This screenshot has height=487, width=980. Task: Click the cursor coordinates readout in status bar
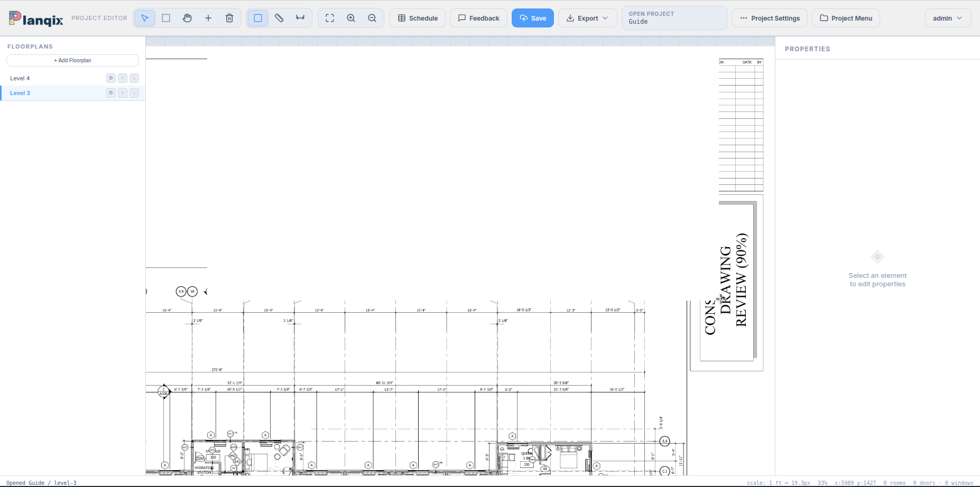[855, 483]
